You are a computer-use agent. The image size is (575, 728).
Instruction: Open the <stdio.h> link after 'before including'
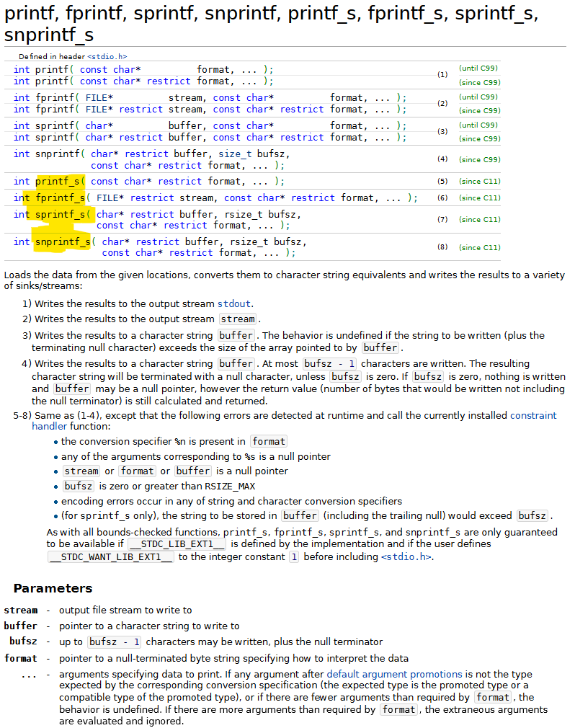click(406, 556)
